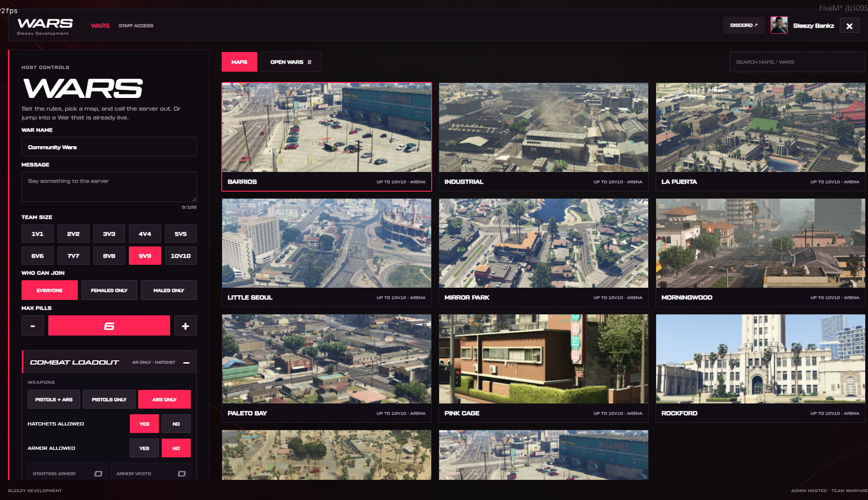Screen dimensions: 868x500
Task: Select 10v10 team size
Action: (x=181, y=256)
